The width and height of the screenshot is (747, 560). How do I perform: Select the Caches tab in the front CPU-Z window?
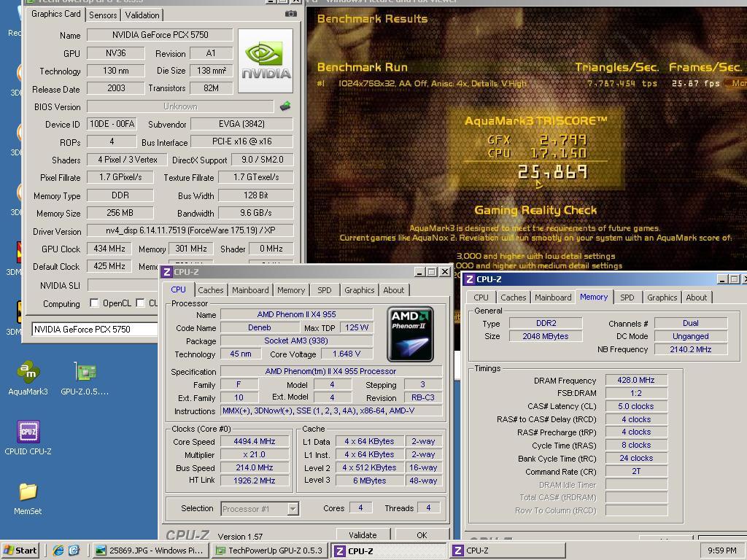click(211, 290)
